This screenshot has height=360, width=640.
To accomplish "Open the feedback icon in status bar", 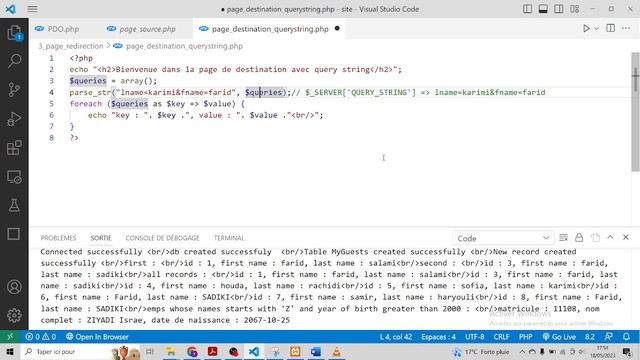I will pos(609,337).
